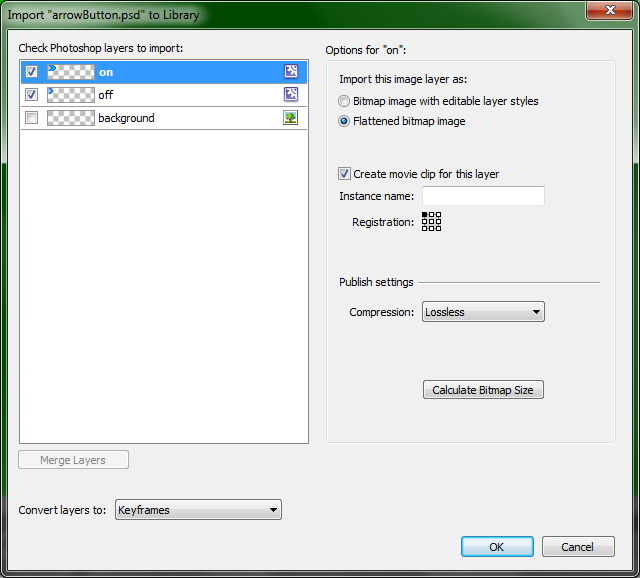Expand the 'Convert layers to' Keyframes dropdown
The width and height of the screenshot is (640, 578).
[198, 510]
